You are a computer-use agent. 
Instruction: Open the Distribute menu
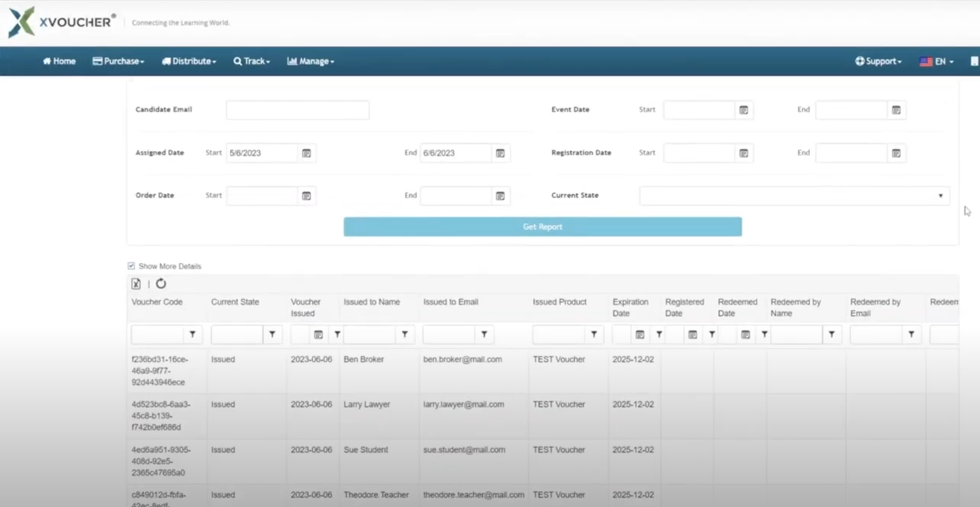point(189,61)
